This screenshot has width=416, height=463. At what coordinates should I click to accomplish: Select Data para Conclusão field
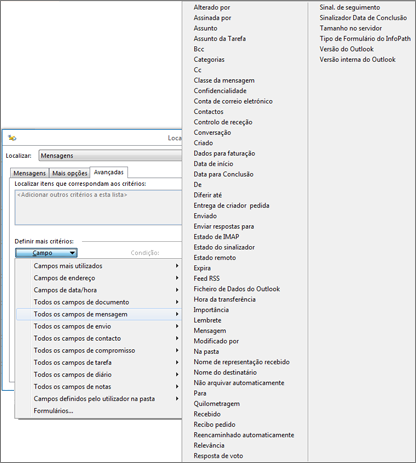pos(223,174)
